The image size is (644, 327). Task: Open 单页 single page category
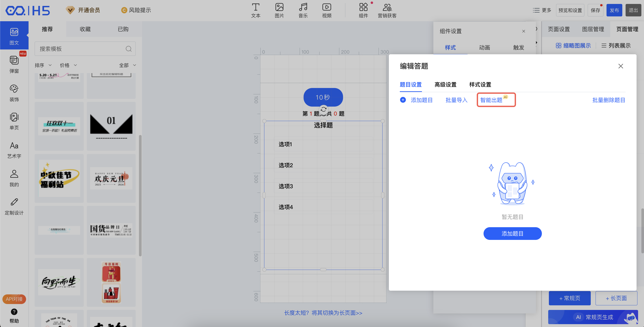[x=14, y=121]
